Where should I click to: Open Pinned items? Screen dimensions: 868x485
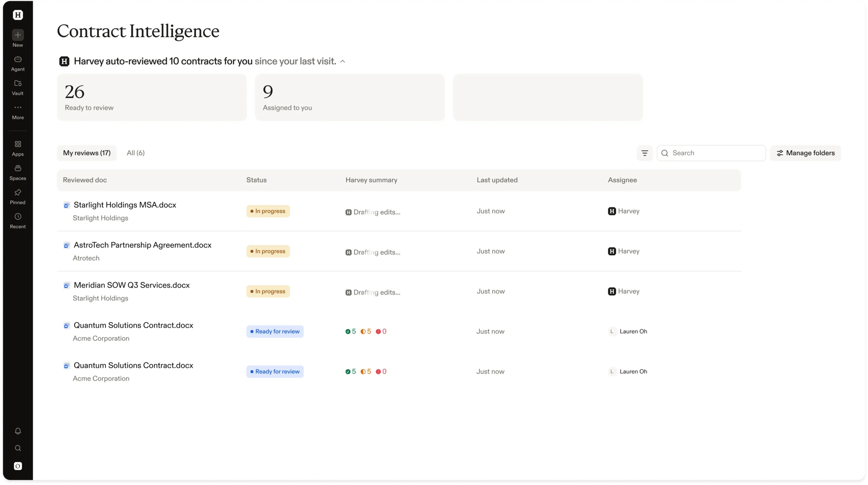pos(18,197)
